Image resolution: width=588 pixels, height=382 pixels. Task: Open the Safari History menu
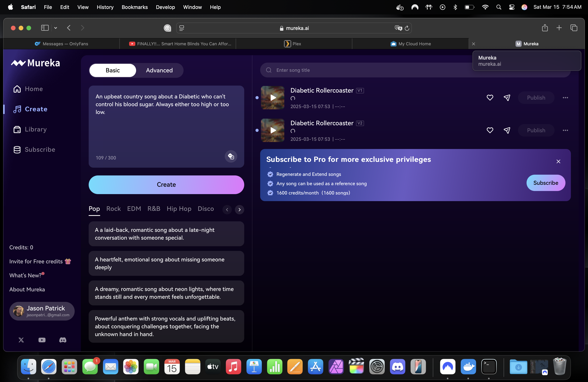[105, 7]
